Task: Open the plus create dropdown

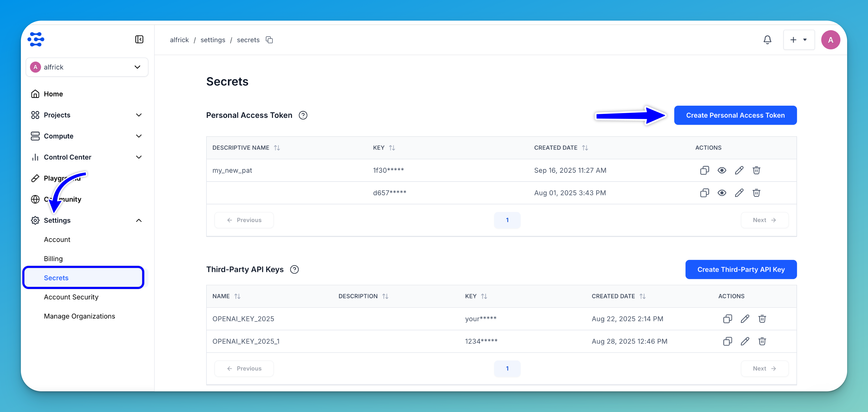Action: click(x=799, y=40)
